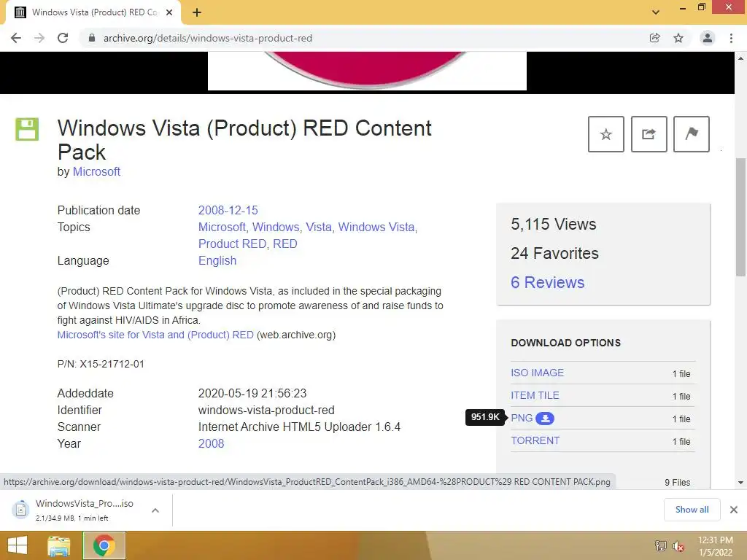The width and height of the screenshot is (747, 560).
Task: Click Internet Archive HTML5 Uploader 1.6.4 text
Action: click(299, 427)
